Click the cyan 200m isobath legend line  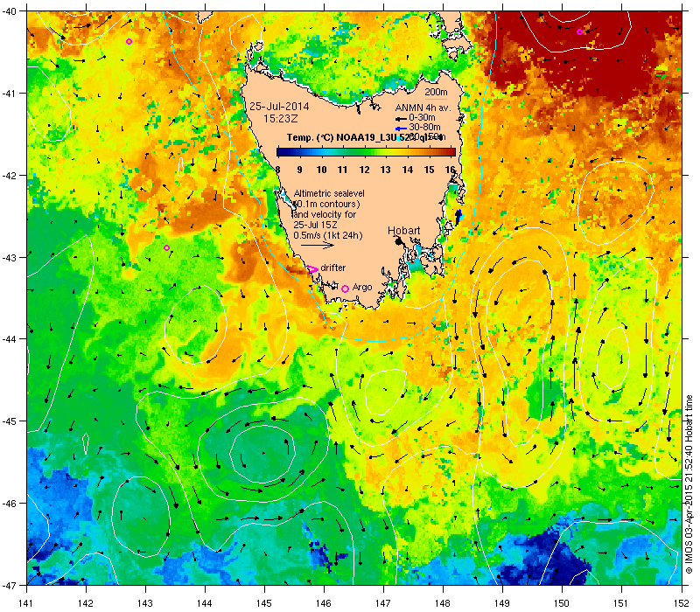coord(436,99)
